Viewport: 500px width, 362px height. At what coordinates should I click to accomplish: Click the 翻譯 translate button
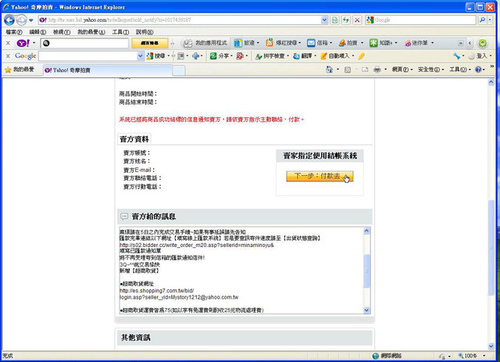pos(304,56)
